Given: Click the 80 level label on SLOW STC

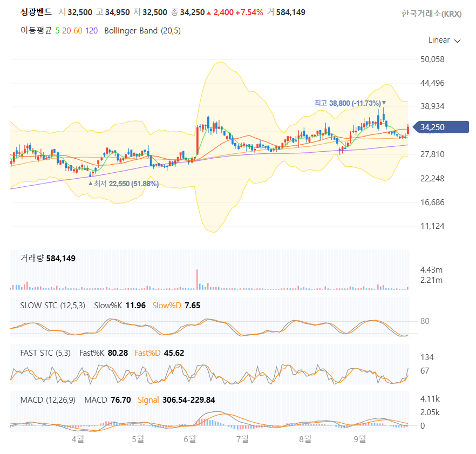Looking at the screenshot, I should [x=425, y=321].
